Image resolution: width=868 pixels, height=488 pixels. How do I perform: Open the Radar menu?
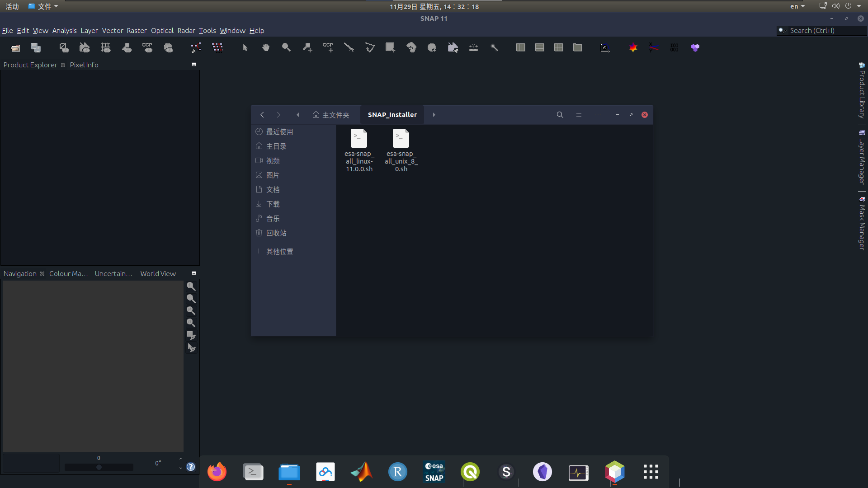pyautogui.click(x=186, y=31)
